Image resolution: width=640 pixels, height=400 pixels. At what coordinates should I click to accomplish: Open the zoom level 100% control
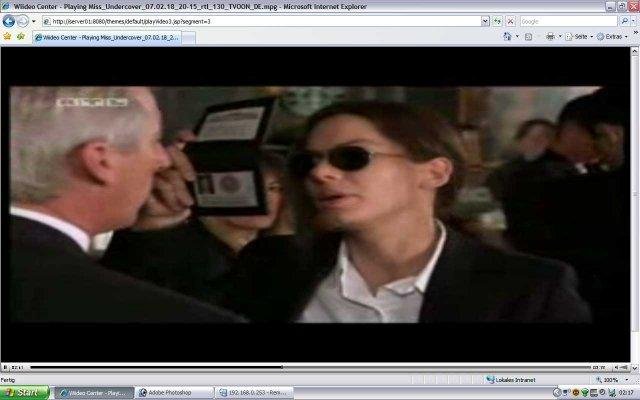click(612, 380)
